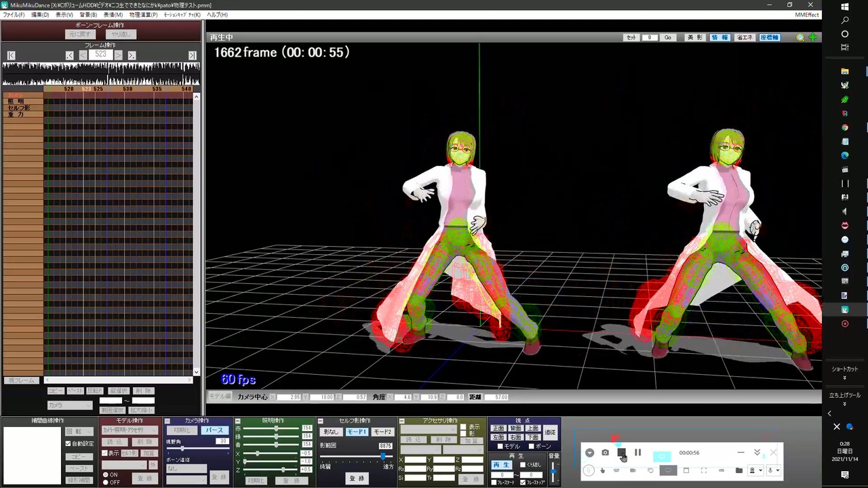
Task: Click the 座標軸 toggle button
Action: pos(770,38)
